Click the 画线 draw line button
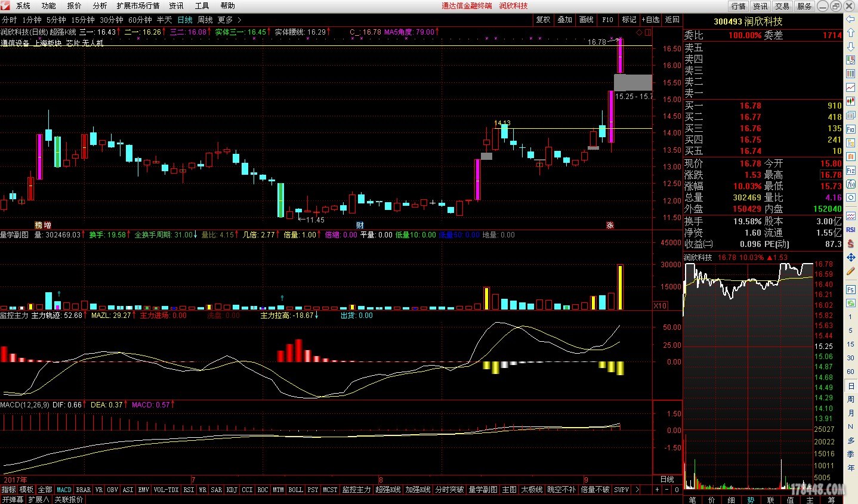This screenshot has height=504, width=858. pyautogui.click(x=587, y=20)
